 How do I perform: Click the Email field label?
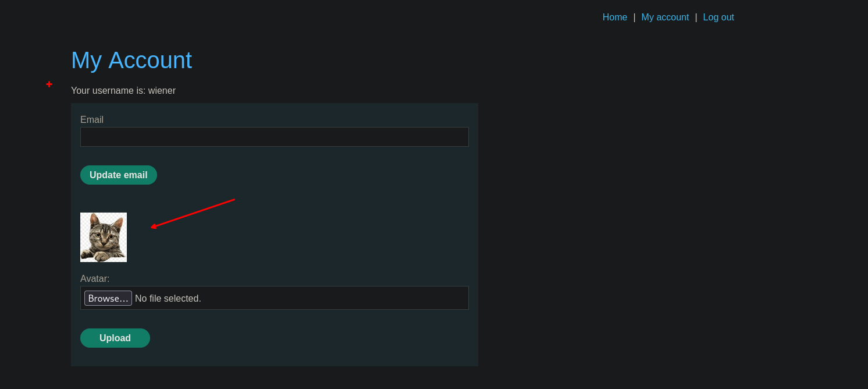click(x=92, y=120)
